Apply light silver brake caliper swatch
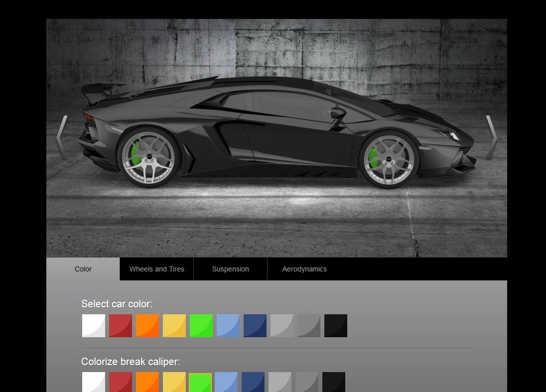 (279, 382)
